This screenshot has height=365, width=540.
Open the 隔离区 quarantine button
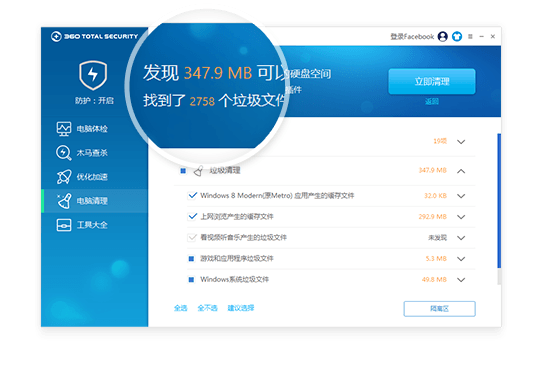pyautogui.click(x=439, y=309)
